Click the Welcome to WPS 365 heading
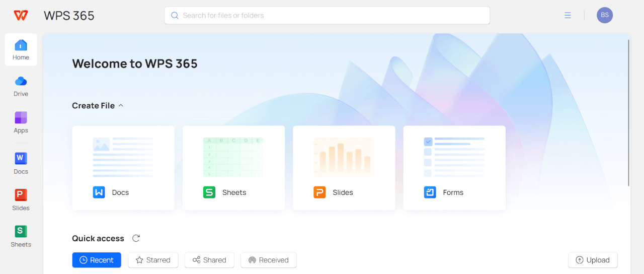The height and width of the screenshot is (274, 644). (135, 63)
